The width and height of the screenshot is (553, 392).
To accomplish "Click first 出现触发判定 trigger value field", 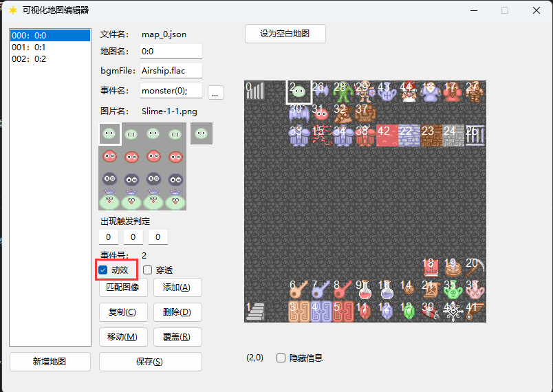I will point(108,237).
